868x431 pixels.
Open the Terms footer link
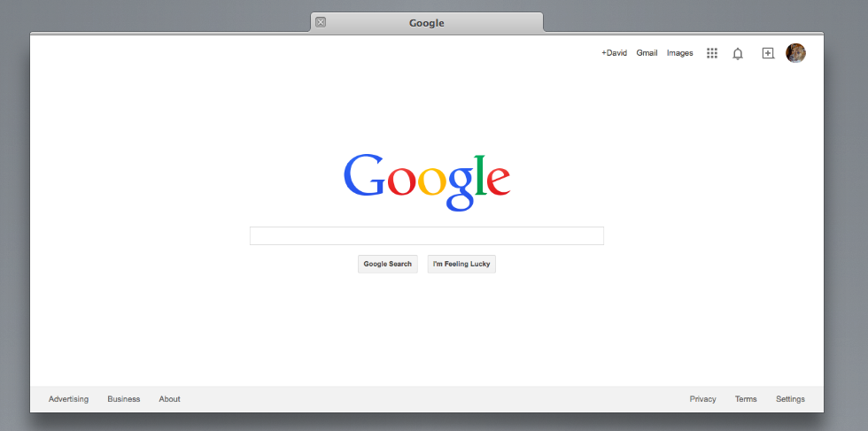(x=746, y=399)
